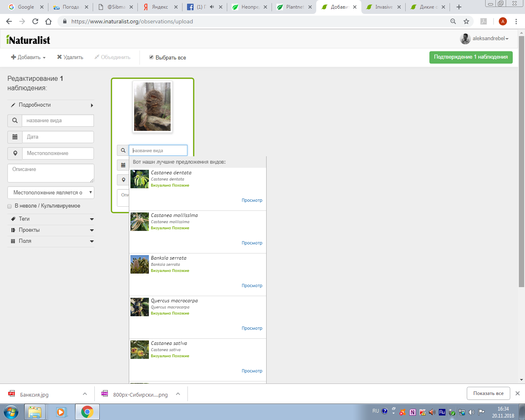Click the iNaturalist logo
The image size is (525, 420).
[x=28, y=40]
